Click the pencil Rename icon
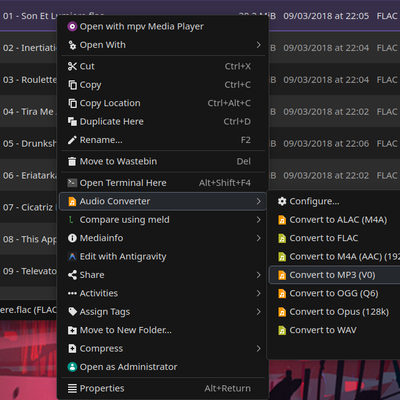This screenshot has height=400, width=400. (x=72, y=140)
